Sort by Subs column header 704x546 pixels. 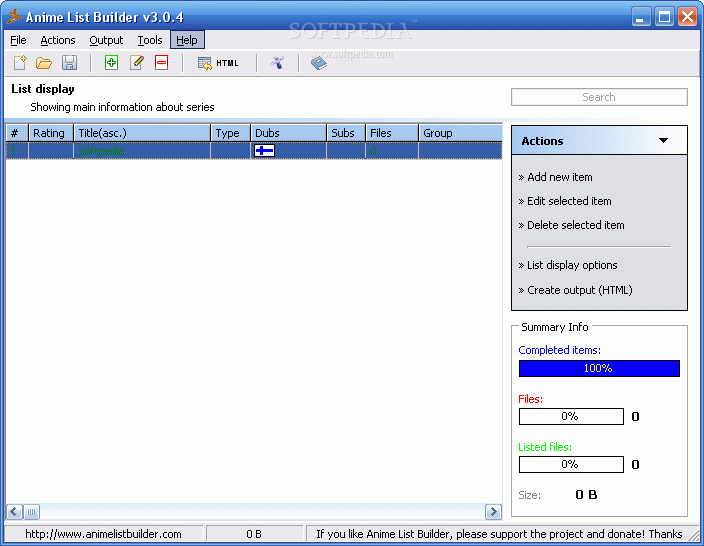coord(346,133)
